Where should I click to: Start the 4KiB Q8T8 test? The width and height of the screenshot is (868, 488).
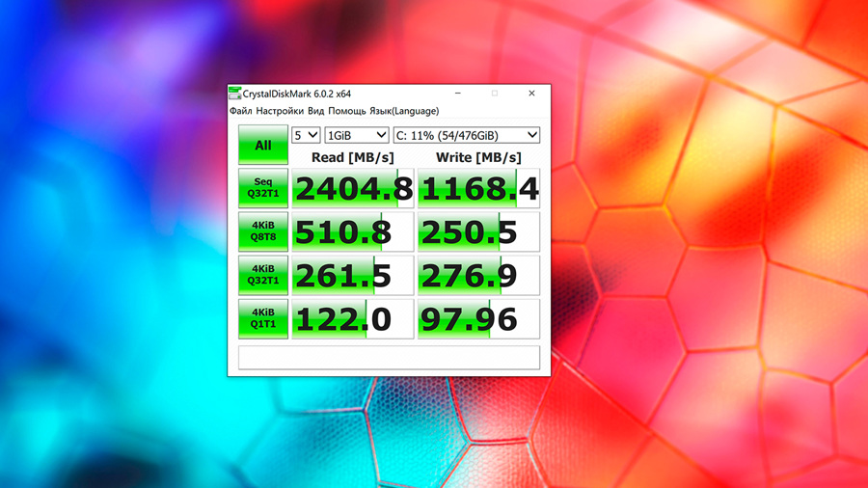coord(263,231)
